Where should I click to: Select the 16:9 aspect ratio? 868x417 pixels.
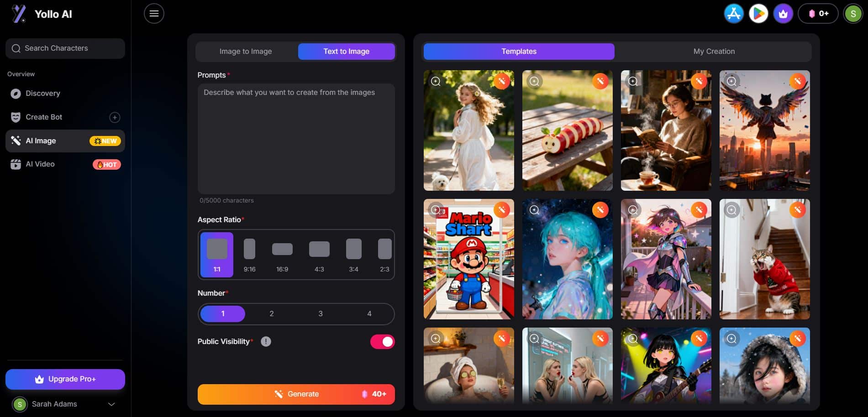point(282,255)
